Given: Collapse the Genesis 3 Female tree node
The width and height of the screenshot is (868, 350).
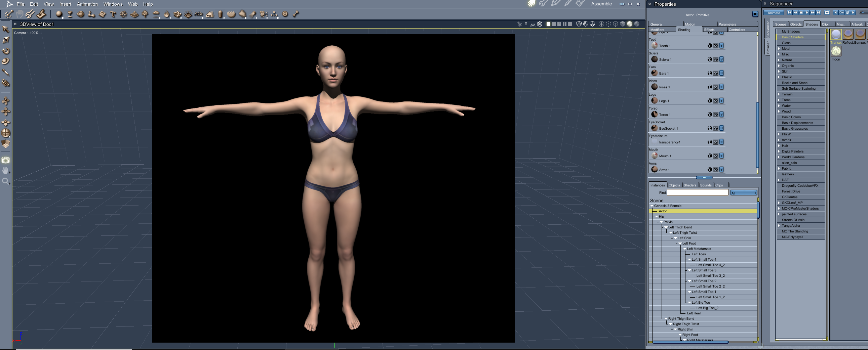Looking at the screenshot, I should pos(652,206).
